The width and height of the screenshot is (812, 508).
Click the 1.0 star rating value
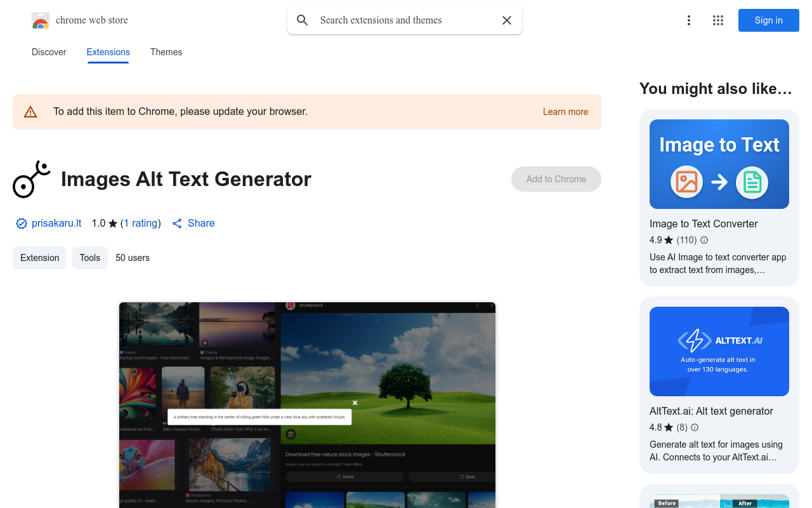tap(105, 224)
